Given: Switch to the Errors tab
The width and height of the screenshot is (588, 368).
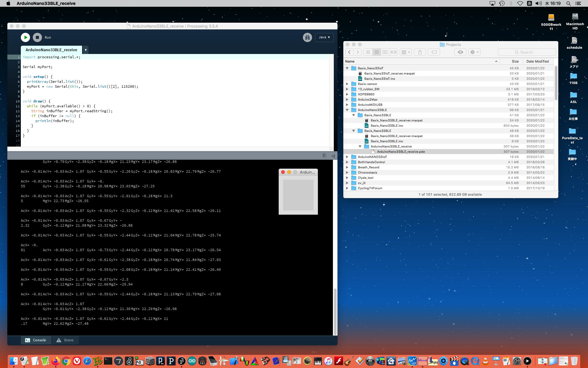Looking at the screenshot, I should click(65, 340).
